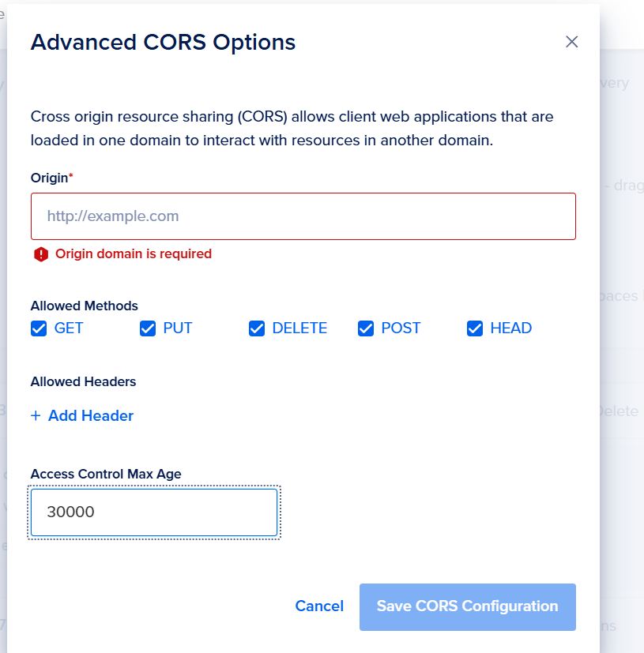Viewport: 644px width, 653px height.
Task: Uncheck the GET method checkbox
Action: click(x=39, y=328)
